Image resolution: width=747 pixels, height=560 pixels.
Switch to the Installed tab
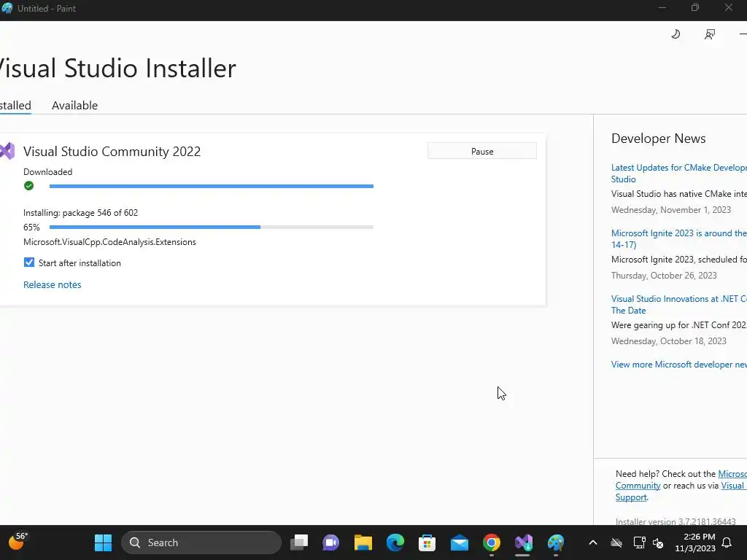15,105
